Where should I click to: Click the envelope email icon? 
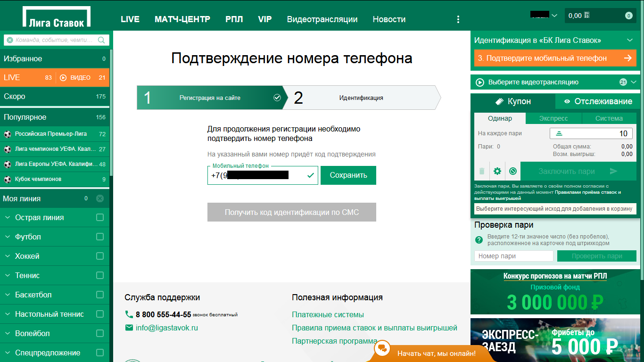coord(129,328)
